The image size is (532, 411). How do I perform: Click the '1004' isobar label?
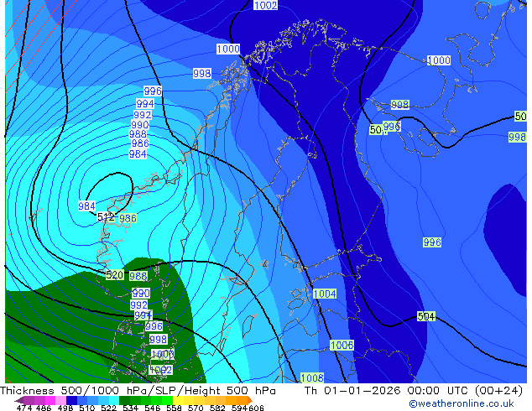coord(325,294)
